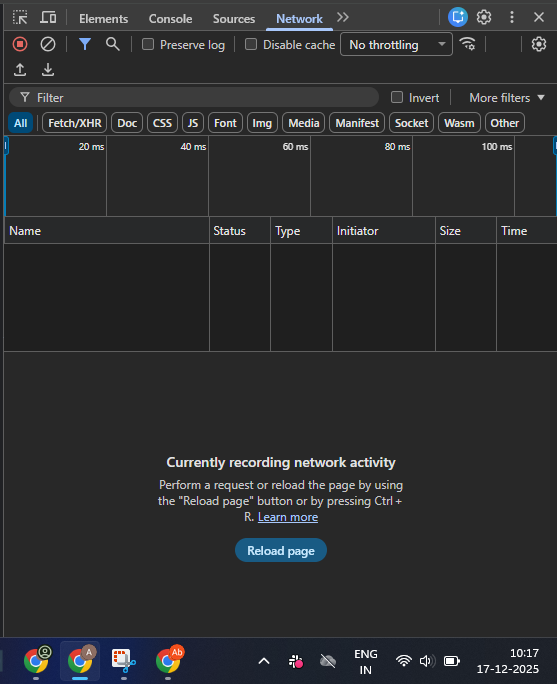Switch to the Console tab
Viewport: 557px width, 684px height.
coord(170,19)
